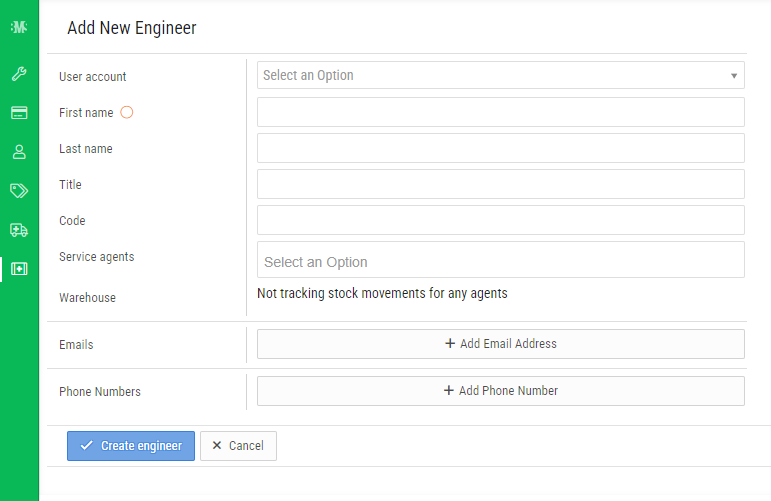Open the user profile sidebar icon
Viewport: 771px width, 501px height.
click(19, 152)
